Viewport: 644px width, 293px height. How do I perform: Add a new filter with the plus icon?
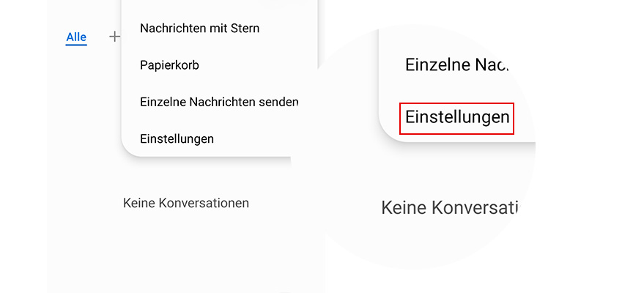[114, 36]
